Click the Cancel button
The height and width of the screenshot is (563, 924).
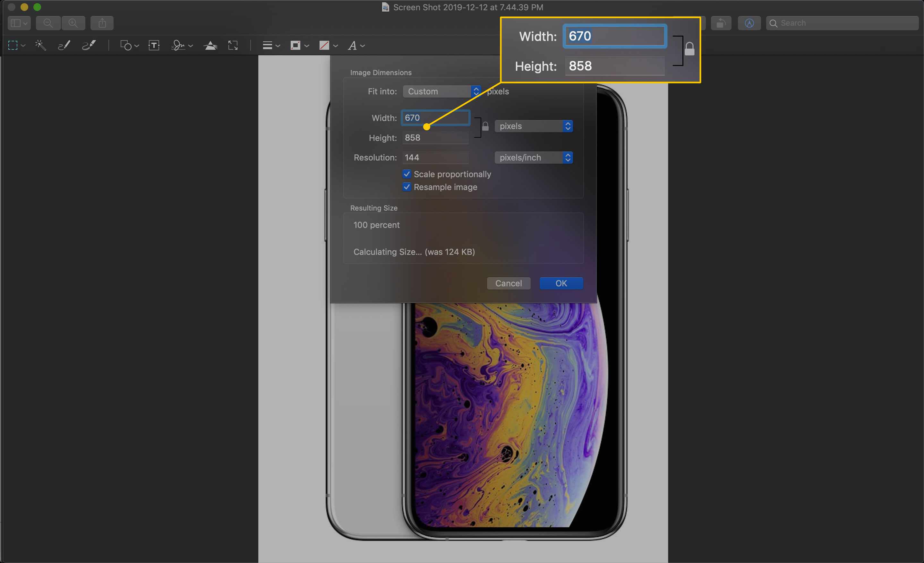(509, 283)
